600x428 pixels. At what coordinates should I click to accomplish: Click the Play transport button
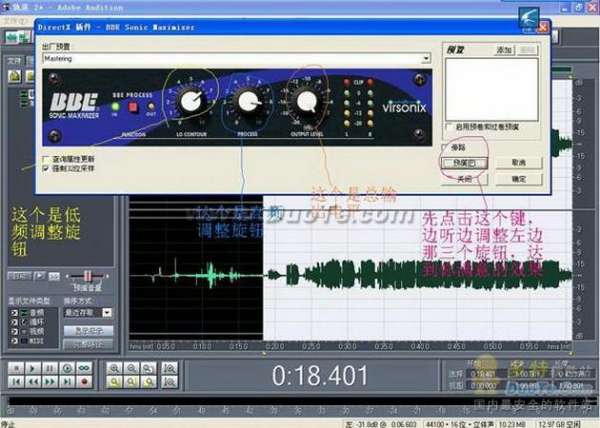coord(33,368)
